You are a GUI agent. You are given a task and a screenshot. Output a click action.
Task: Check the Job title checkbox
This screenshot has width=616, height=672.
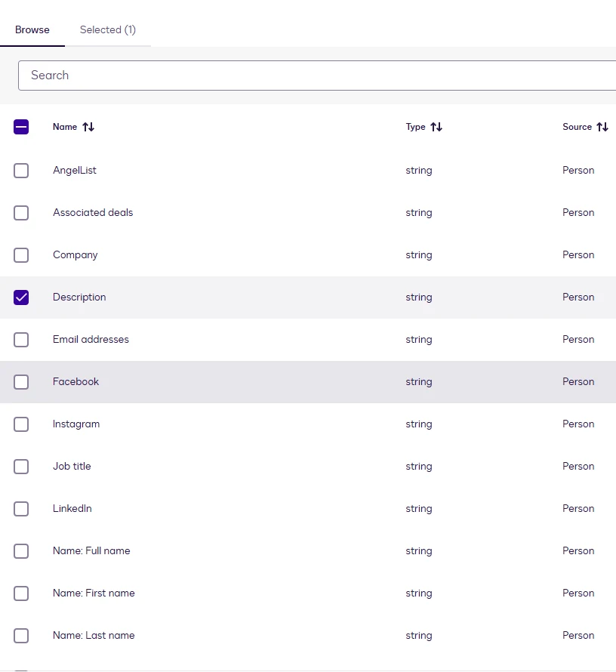pos(21,467)
